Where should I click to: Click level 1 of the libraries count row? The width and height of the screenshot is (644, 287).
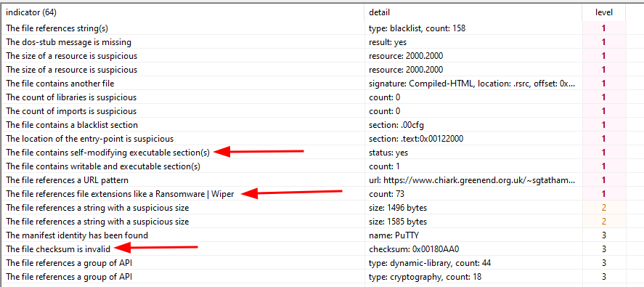[604, 97]
